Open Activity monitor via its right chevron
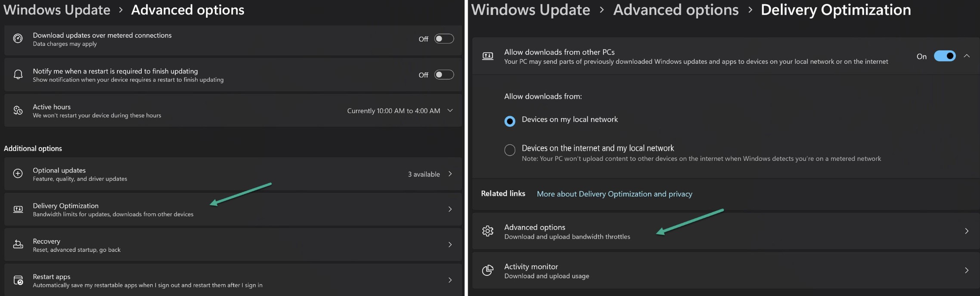 [x=967, y=270]
